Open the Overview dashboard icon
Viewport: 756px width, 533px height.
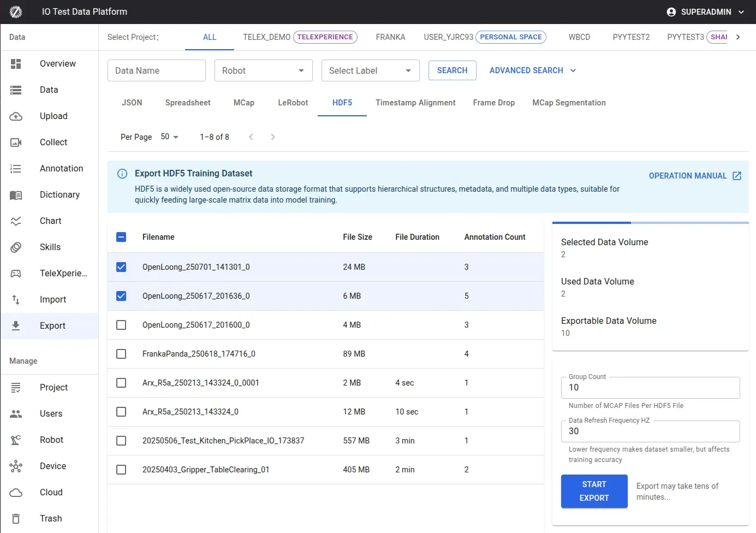(16, 64)
